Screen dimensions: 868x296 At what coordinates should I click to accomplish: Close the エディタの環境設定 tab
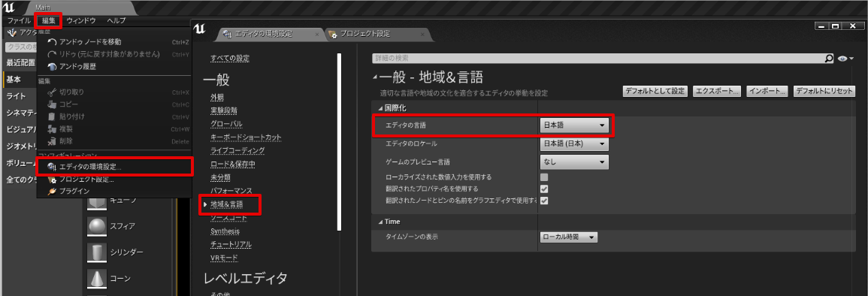tap(316, 35)
